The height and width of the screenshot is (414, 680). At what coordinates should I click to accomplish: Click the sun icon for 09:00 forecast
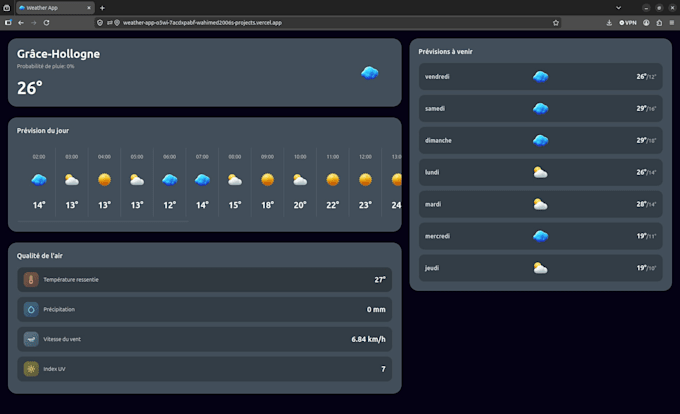coord(268,179)
